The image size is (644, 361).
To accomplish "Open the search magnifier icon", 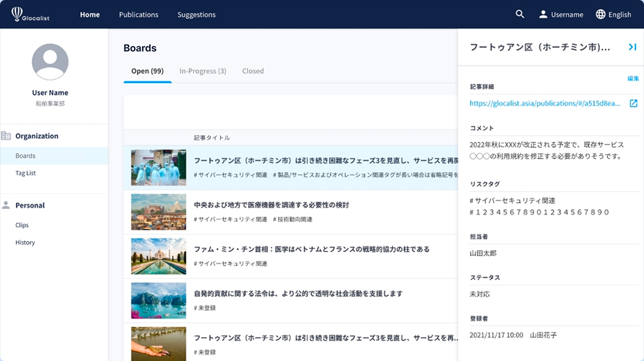I will click(x=519, y=14).
